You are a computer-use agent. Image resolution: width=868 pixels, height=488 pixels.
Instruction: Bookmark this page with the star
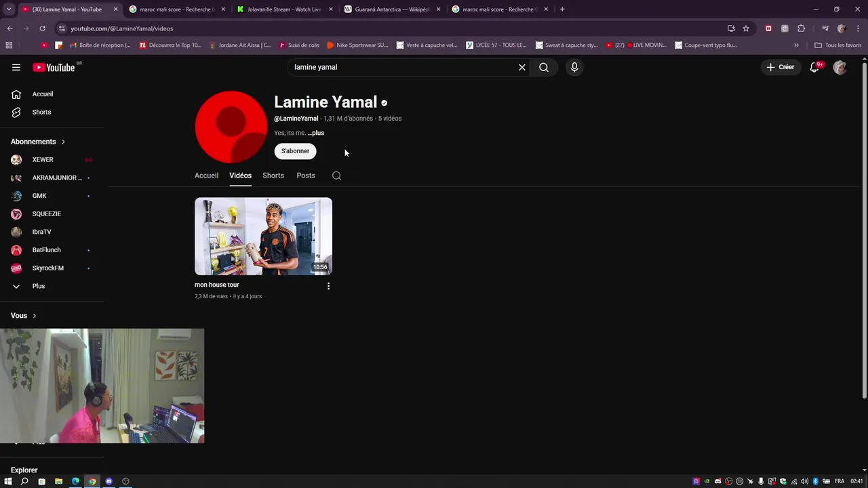tap(746, 28)
